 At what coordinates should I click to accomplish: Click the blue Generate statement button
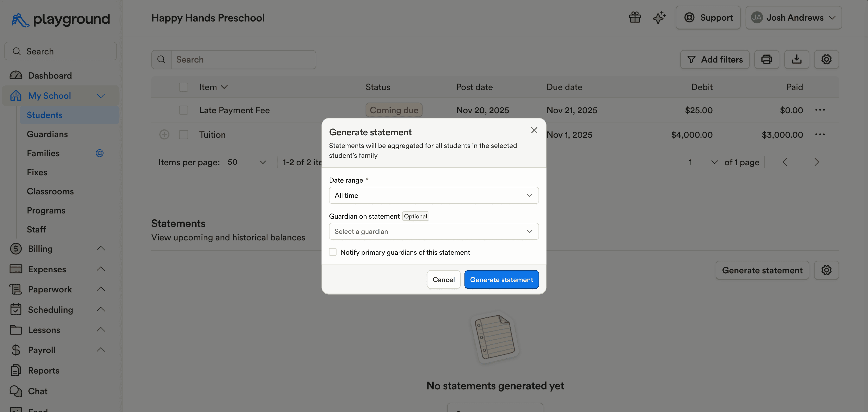(501, 280)
